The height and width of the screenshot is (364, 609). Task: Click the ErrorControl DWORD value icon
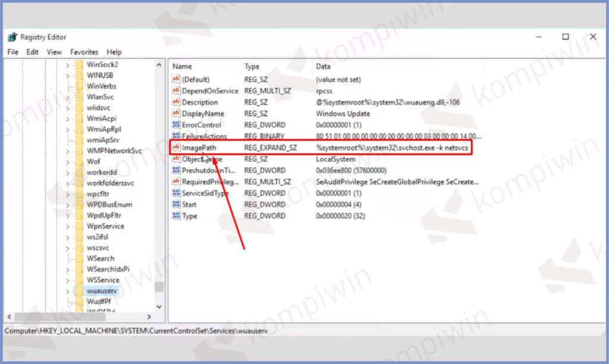(x=175, y=125)
